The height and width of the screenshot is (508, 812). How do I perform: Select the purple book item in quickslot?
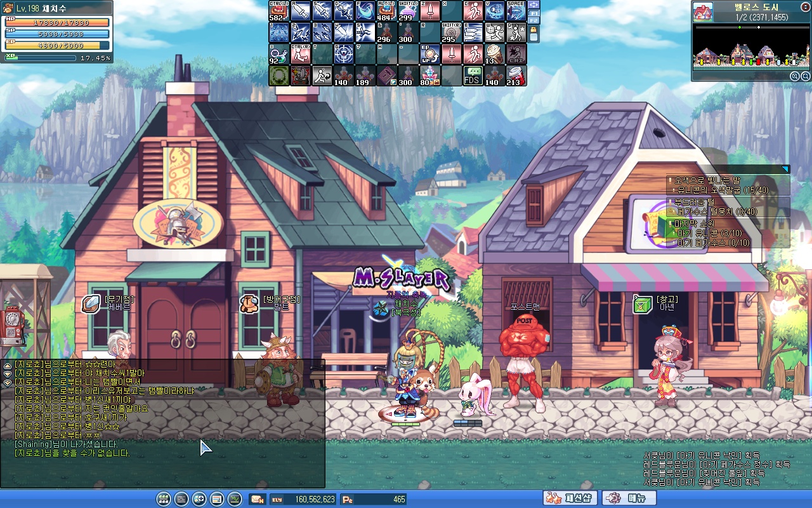[386, 76]
